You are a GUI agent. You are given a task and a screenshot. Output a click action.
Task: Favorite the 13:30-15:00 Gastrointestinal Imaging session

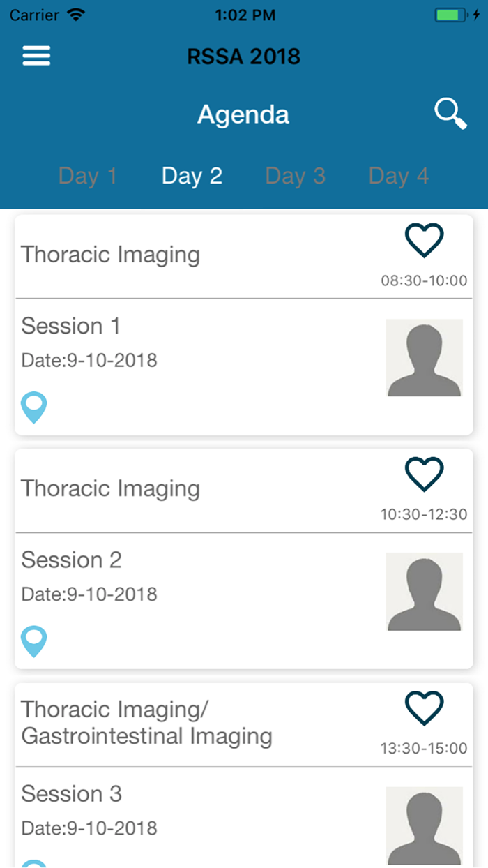[424, 710]
